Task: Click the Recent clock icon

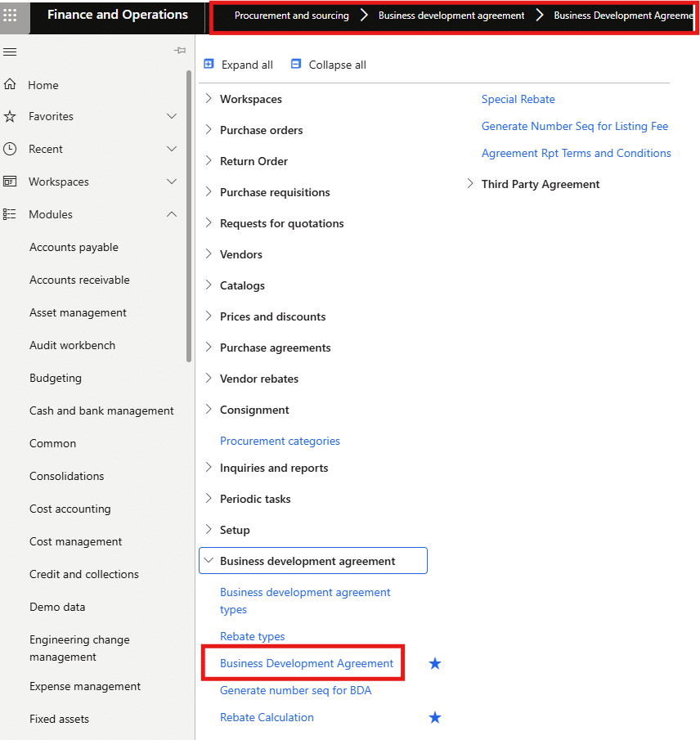Action: tap(10, 149)
